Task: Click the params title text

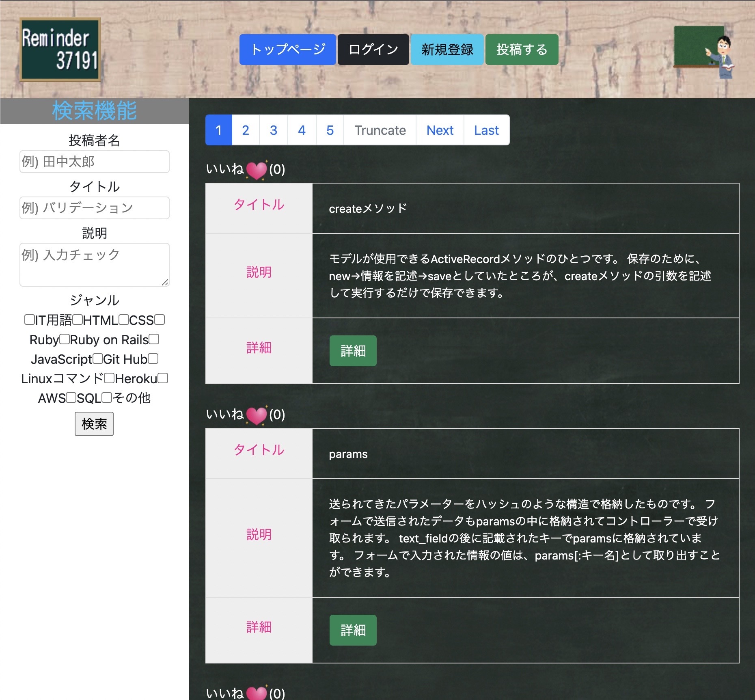Action: [x=348, y=454]
